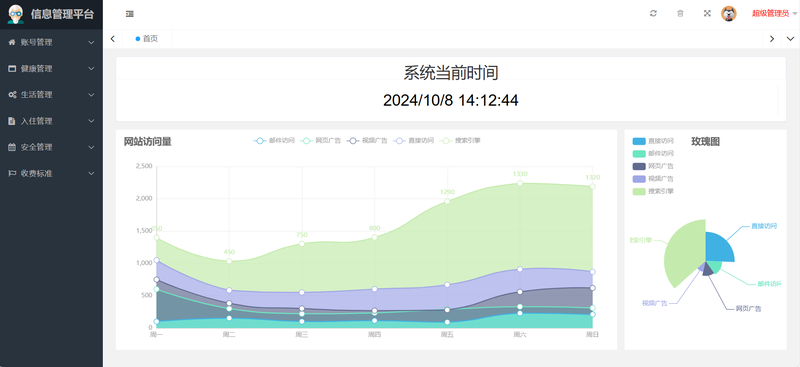Click the trash bin icon in header

(680, 13)
